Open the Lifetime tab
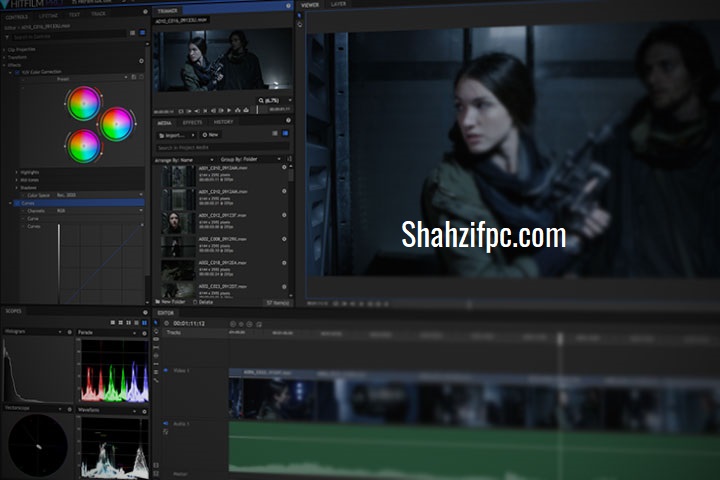The image size is (720, 480). 48,16
